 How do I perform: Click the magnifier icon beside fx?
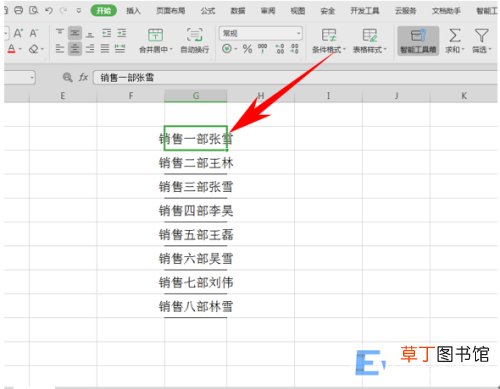pyautogui.click(x=67, y=77)
